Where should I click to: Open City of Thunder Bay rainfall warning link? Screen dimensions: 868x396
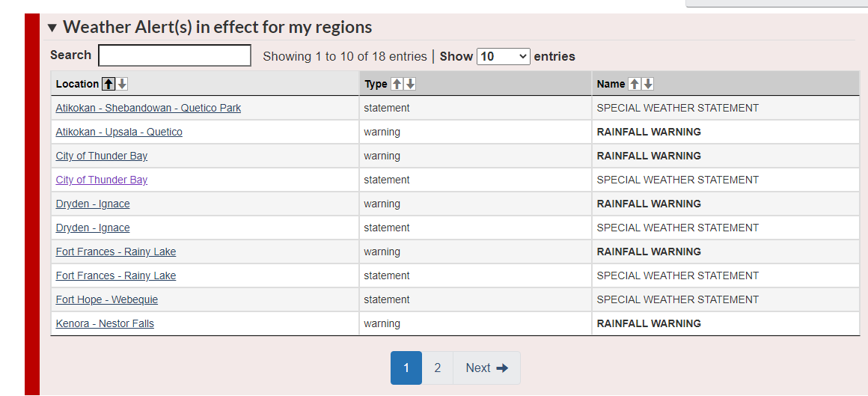click(x=102, y=156)
